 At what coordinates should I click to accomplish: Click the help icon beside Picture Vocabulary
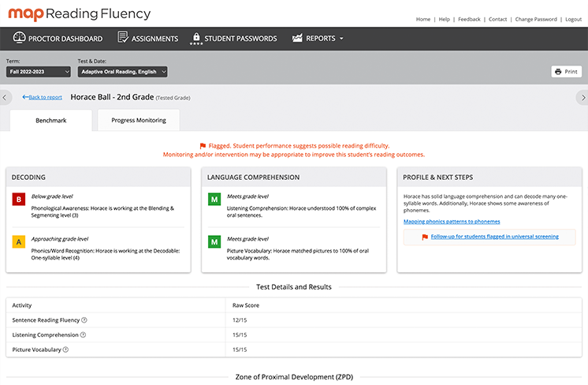(x=65, y=349)
